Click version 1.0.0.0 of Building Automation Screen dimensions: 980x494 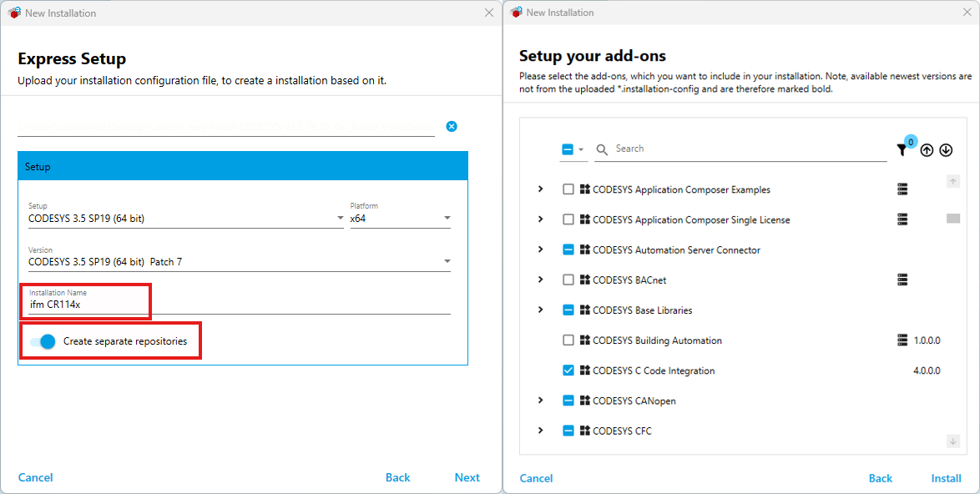927,340
